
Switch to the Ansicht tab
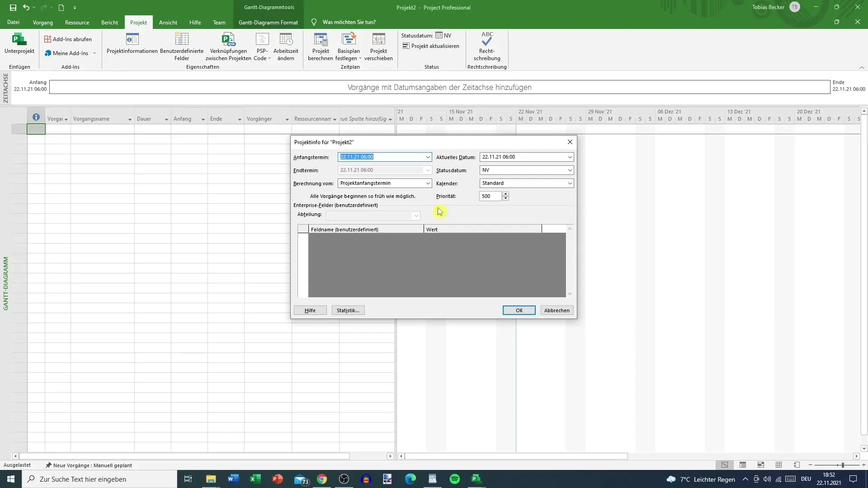pyautogui.click(x=168, y=22)
